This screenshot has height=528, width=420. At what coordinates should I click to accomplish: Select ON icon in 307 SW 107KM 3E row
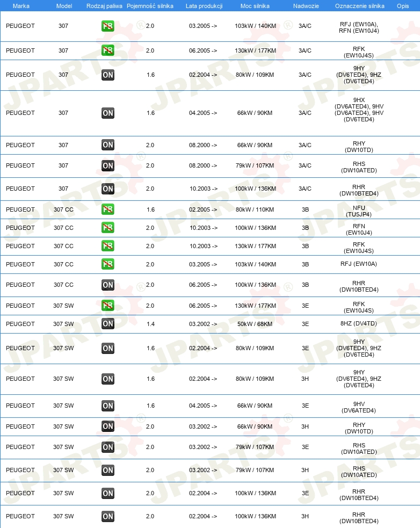pyautogui.click(x=108, y=447)
